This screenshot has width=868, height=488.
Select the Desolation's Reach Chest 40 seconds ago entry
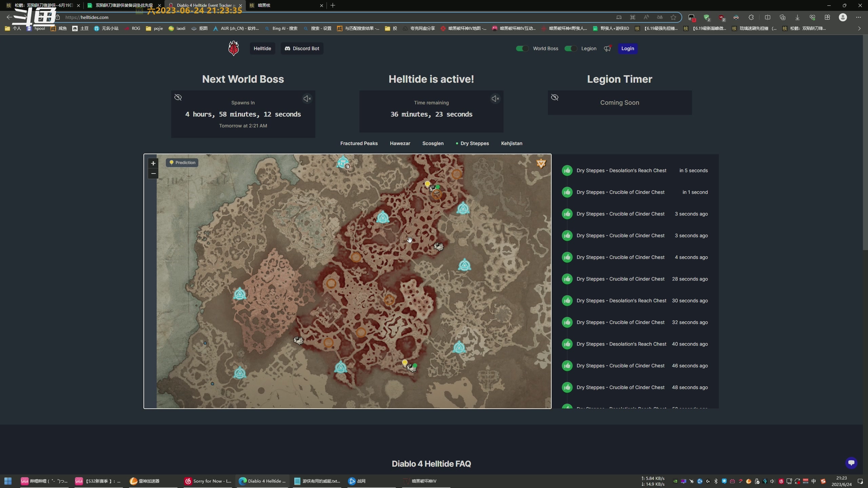635,344
